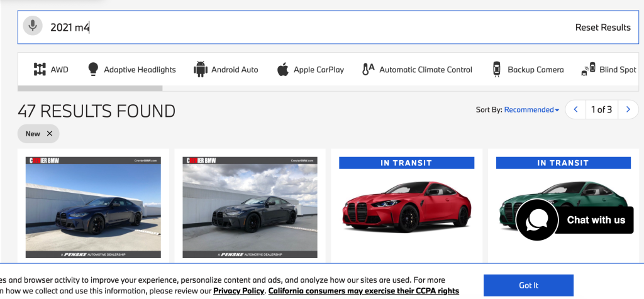Go to the next results page arrow

[x=628, y=109]
